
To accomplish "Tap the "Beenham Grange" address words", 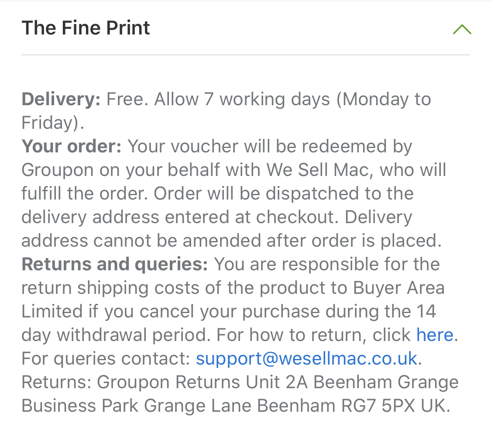I will coord(386,382).
